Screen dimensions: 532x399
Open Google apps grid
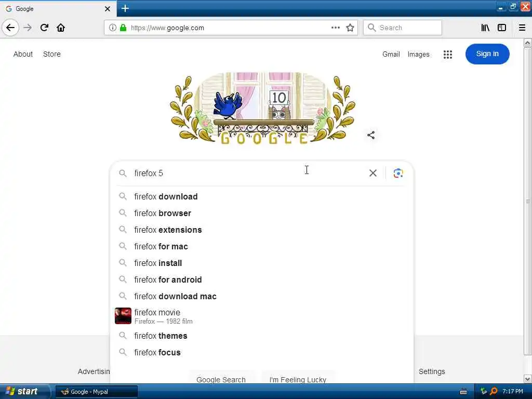(448, 54)
